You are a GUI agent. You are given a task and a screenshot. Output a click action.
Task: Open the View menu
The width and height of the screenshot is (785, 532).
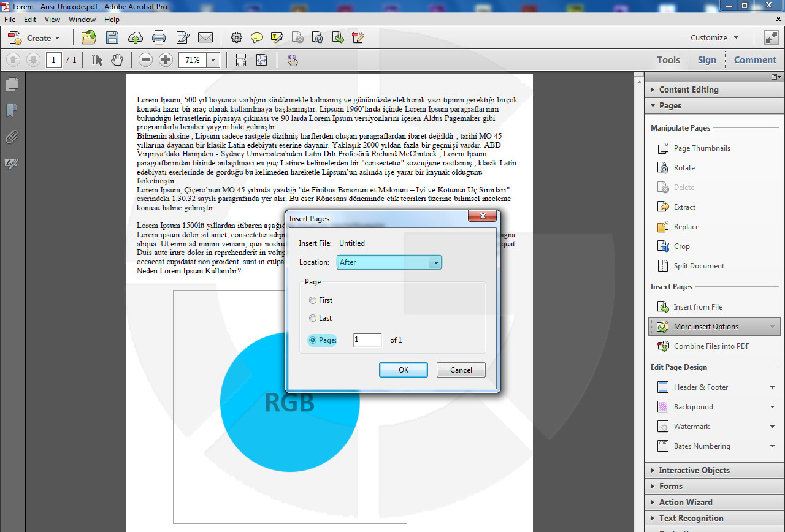coord(52,20)
